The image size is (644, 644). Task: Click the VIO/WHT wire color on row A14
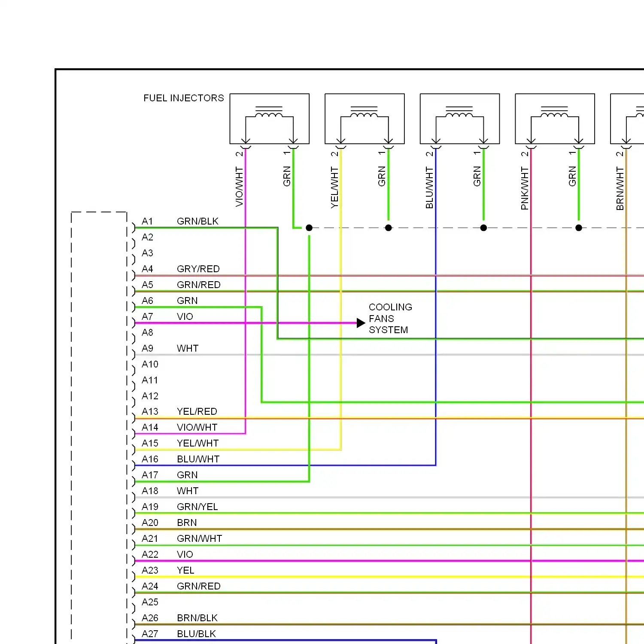point(197,428)
